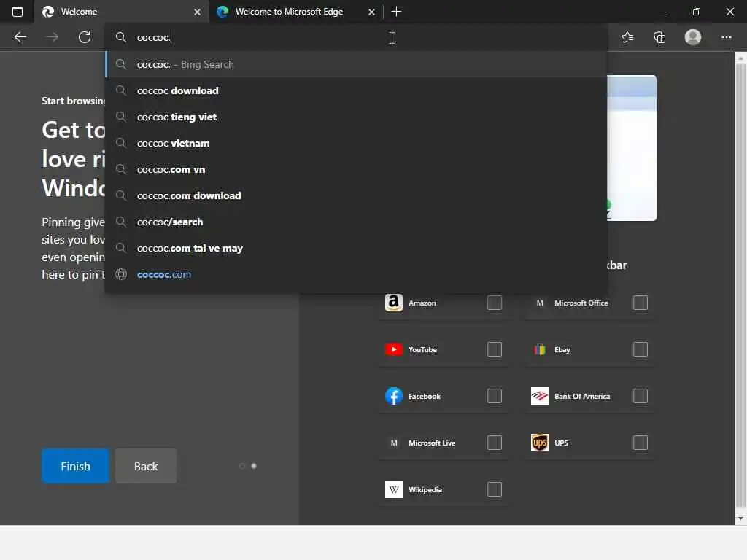This screenshot has height=560, width=747.
Task: Click the 'Amazon' site label
Action: [x=422, y=303]
